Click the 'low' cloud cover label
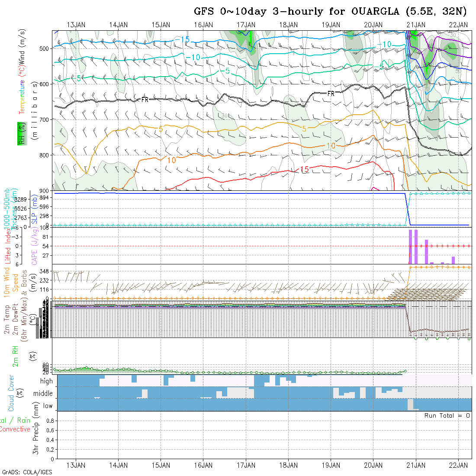The height and width of the screenshot is (476, 476). point(48,406)
